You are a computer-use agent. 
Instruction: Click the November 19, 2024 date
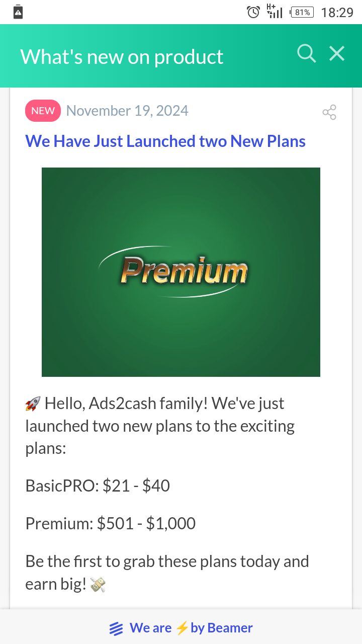(x=127, y=111)
